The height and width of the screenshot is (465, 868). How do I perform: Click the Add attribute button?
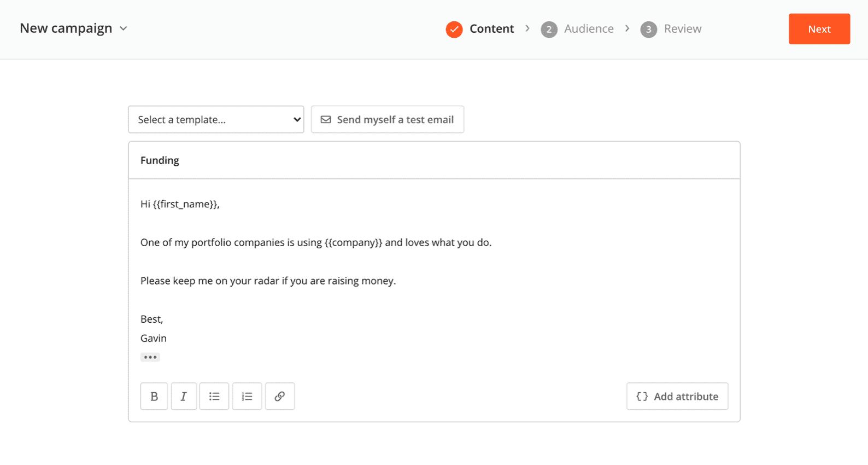coord(677,396)
